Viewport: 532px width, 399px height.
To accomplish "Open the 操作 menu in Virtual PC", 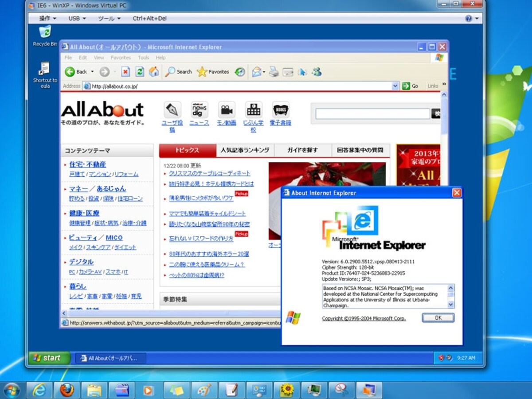I will point(47,19).
